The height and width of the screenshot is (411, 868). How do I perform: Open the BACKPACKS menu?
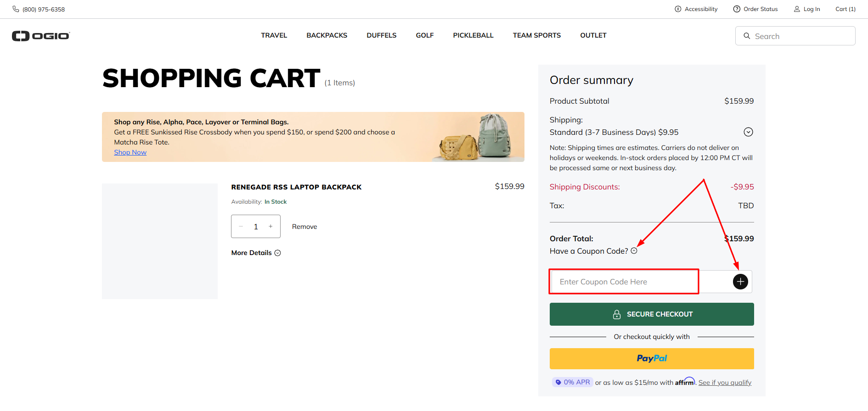point(327,35)
